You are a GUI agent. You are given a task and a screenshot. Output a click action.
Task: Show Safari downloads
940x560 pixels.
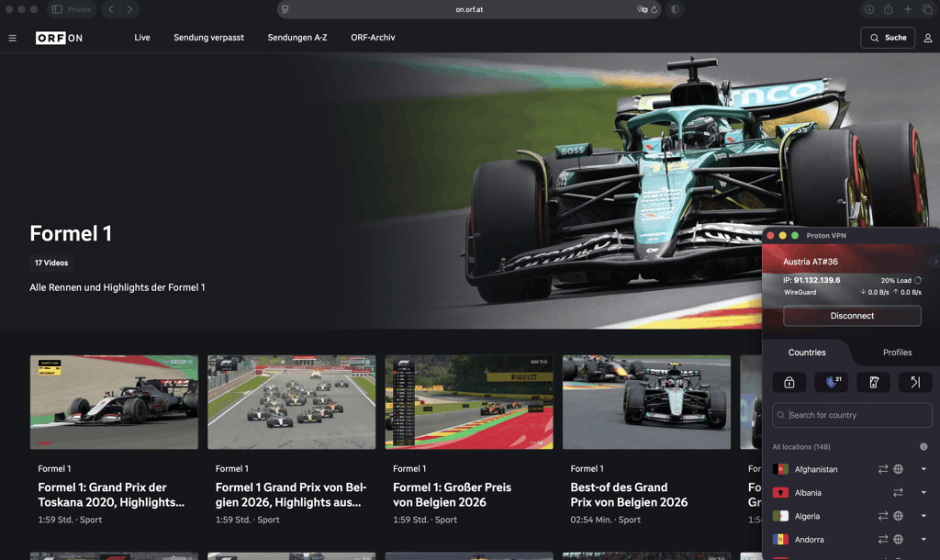pyautogui.click(x=868, y=9)
